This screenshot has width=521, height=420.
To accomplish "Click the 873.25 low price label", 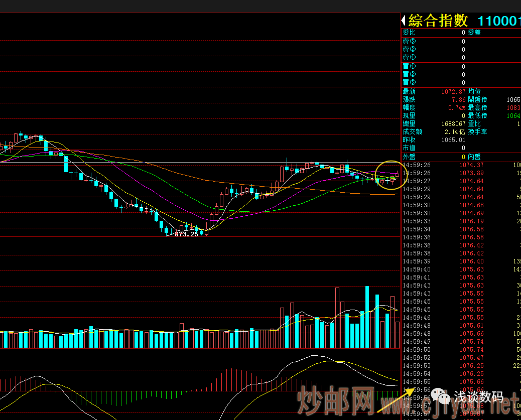I will (186, 234).
